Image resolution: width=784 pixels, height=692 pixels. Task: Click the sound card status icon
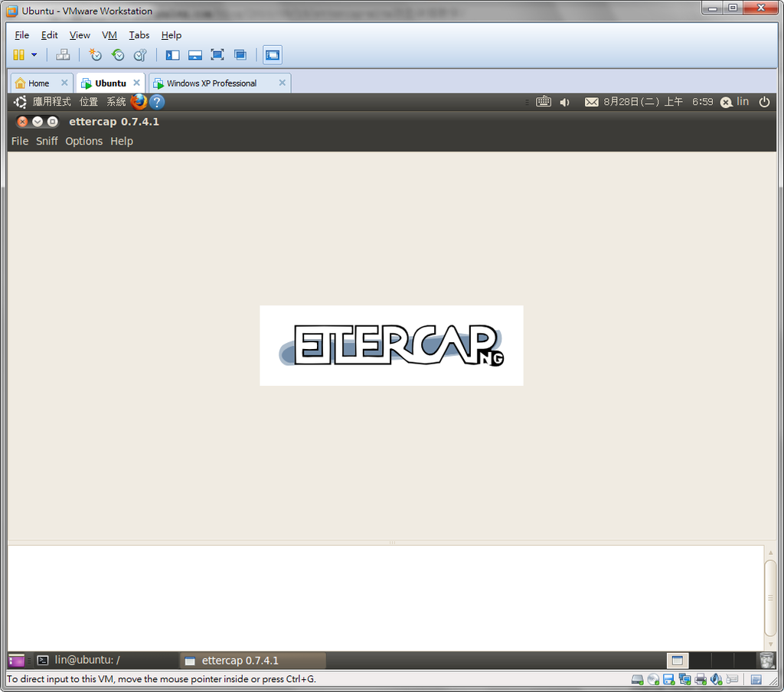point(717,680)
